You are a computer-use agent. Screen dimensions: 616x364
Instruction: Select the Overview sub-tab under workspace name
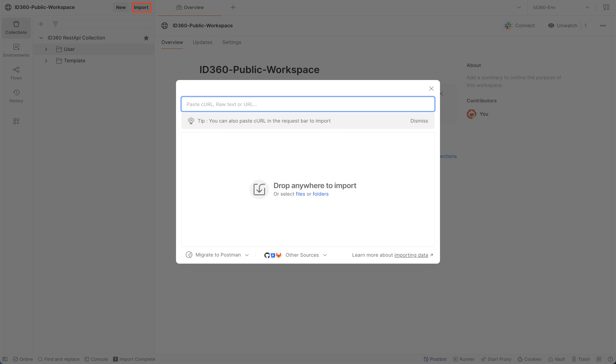pyautogui.click(x=172, y=42)
